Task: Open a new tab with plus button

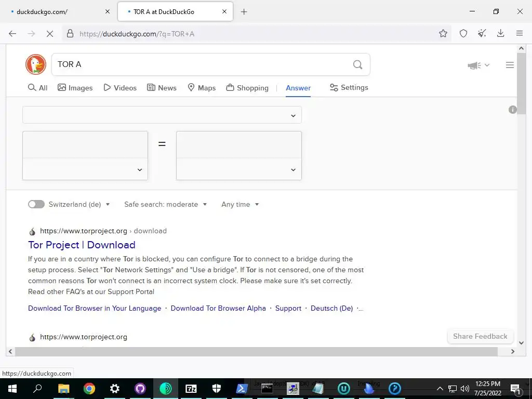Action: (x=244, y=12)
